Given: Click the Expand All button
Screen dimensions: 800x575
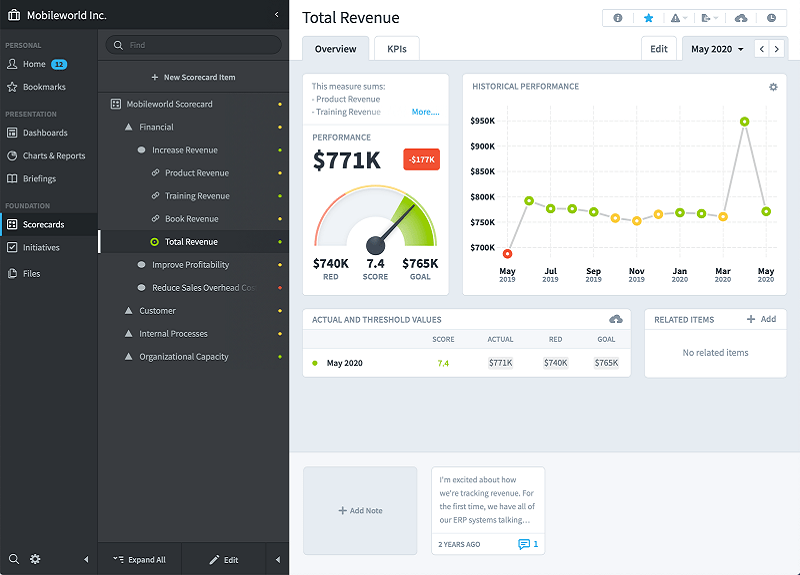Looking at the screenshot, I should (139, 560).
